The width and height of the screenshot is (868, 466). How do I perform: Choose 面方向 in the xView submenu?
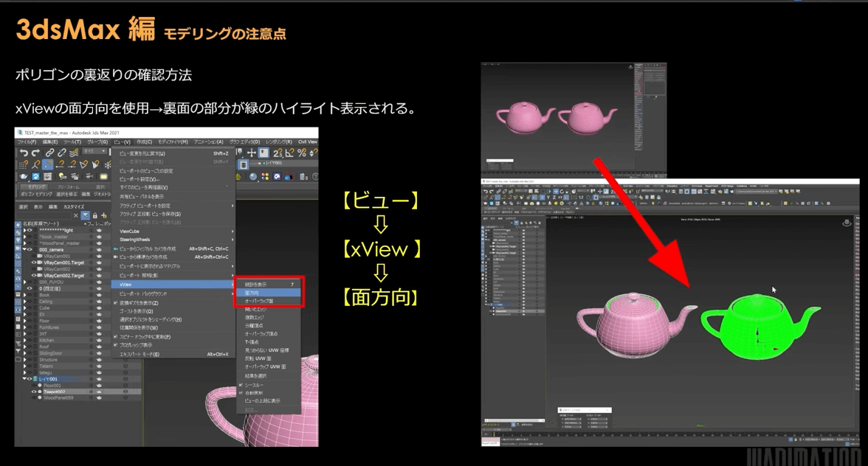(268, 293)
